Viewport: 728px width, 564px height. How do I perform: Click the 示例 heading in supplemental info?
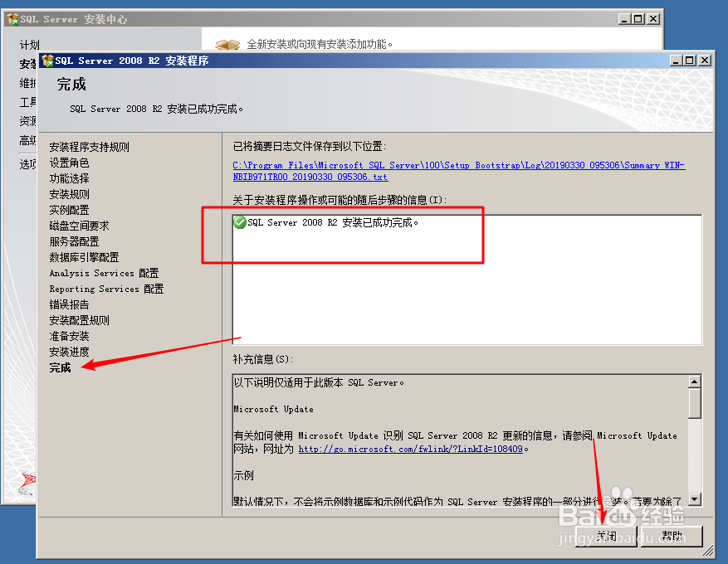point(244,475)
